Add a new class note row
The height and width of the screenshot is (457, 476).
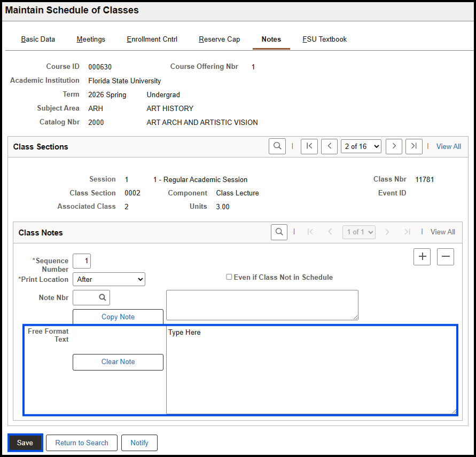point(422,257)
